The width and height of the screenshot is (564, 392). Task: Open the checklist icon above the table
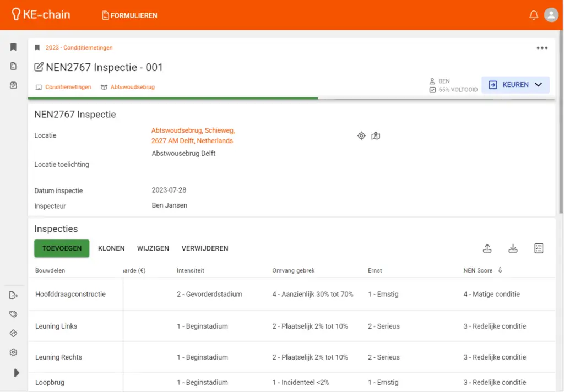point(539,248)
